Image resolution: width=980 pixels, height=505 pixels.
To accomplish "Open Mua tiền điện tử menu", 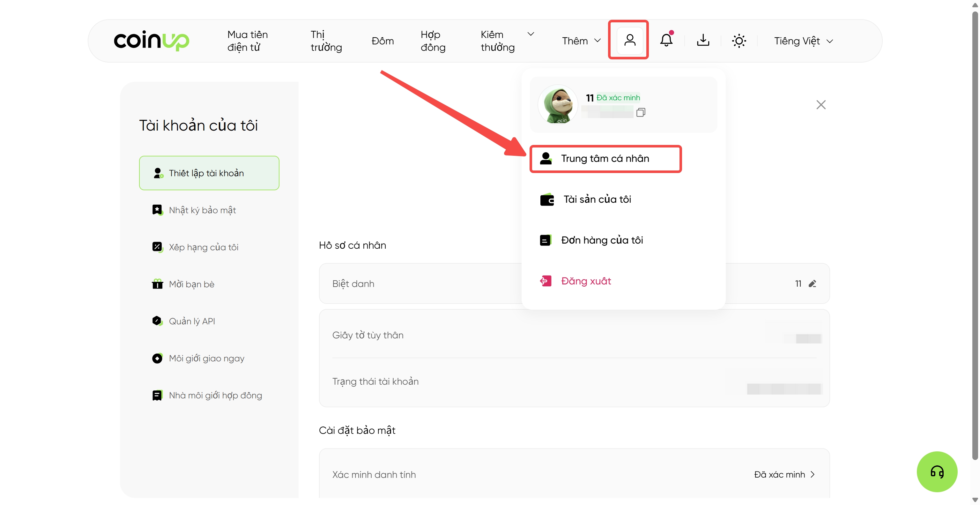I will pyautogui.click(x=247, y=41).
